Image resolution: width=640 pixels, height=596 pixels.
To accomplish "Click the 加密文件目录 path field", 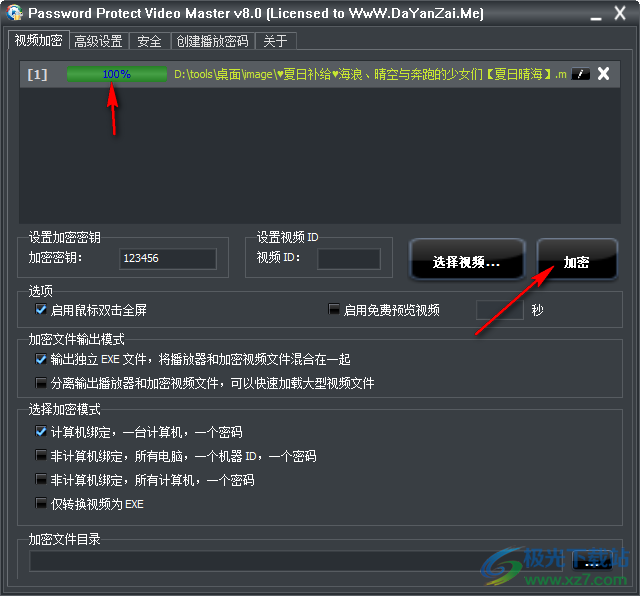I will point(296,561).
